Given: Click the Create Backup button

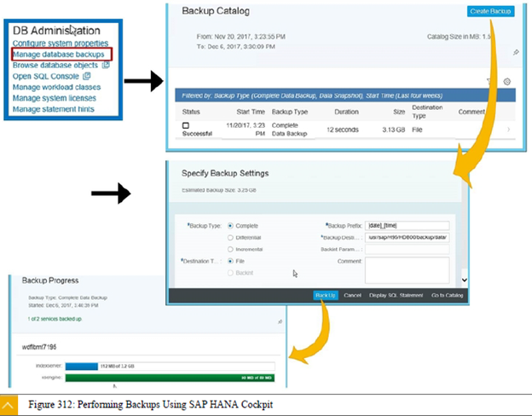Looking at the screenshot, I should point(490,11).
